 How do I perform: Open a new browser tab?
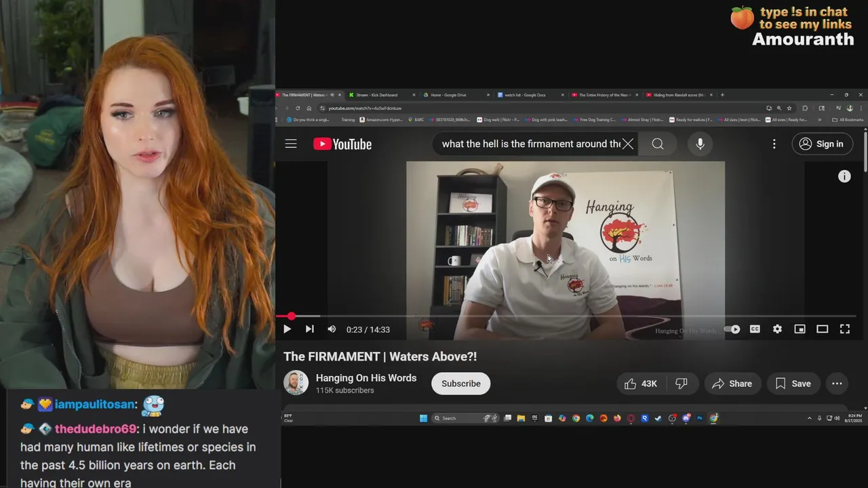pos(722,95)
